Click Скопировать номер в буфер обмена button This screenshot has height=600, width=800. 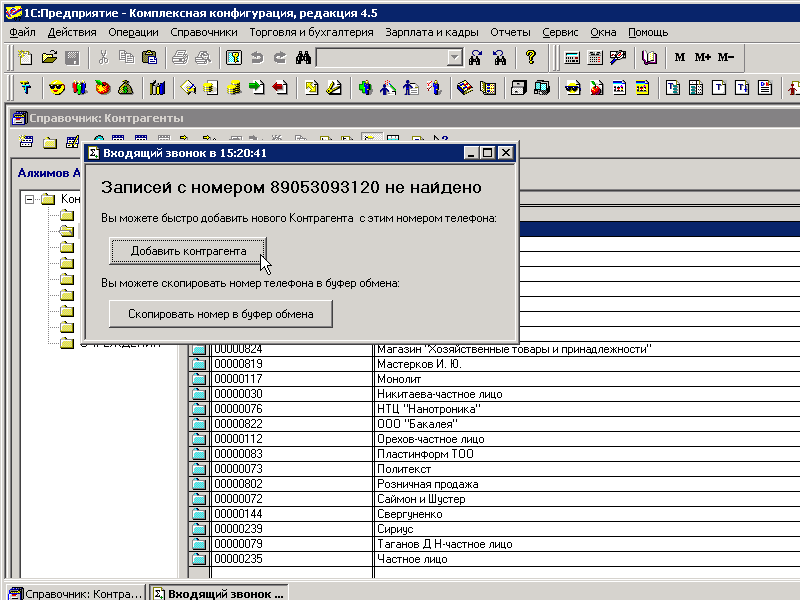(x=220, y=314)
